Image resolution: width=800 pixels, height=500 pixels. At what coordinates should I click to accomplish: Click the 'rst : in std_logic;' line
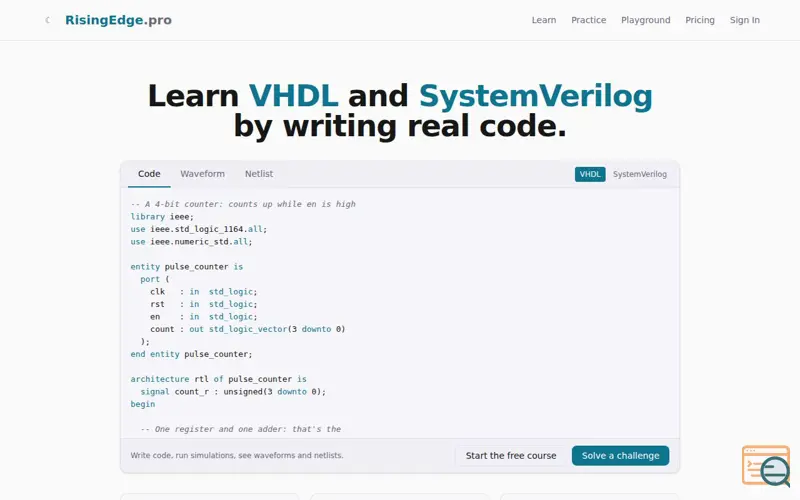click(204, 304)
